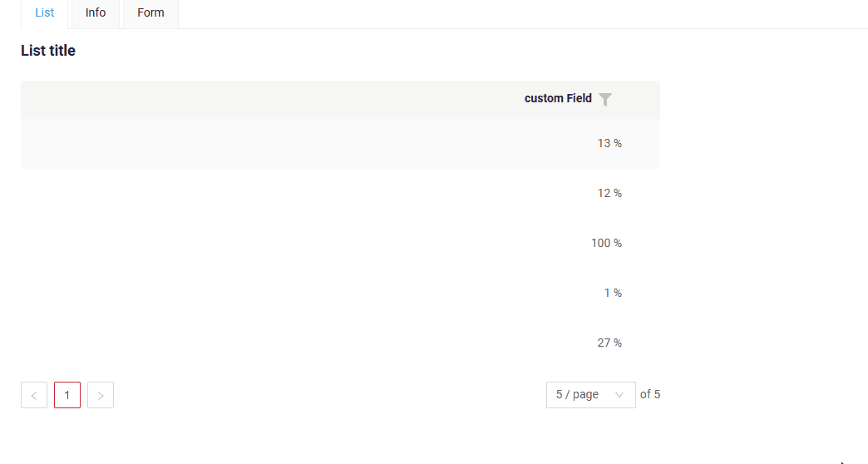Click the blank left part of highlighted first row
868x464 pixels.
(266, 143)
